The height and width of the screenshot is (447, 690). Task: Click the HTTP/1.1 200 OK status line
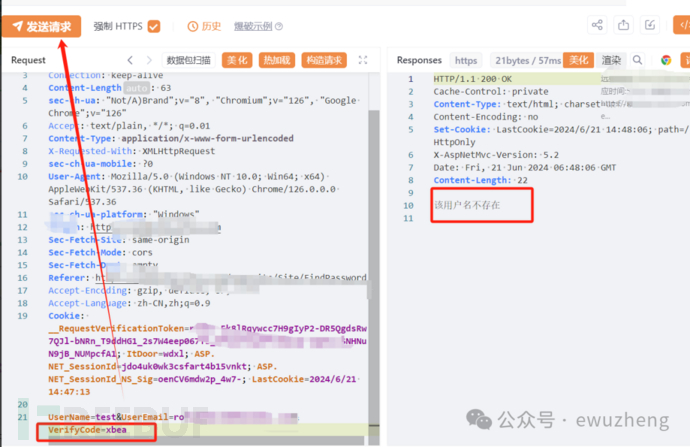pos(472,79)
